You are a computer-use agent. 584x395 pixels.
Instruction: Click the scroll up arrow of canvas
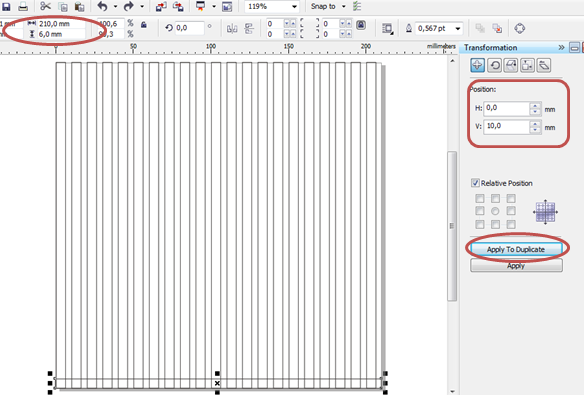pyautogui.click(x=452, y=61)
